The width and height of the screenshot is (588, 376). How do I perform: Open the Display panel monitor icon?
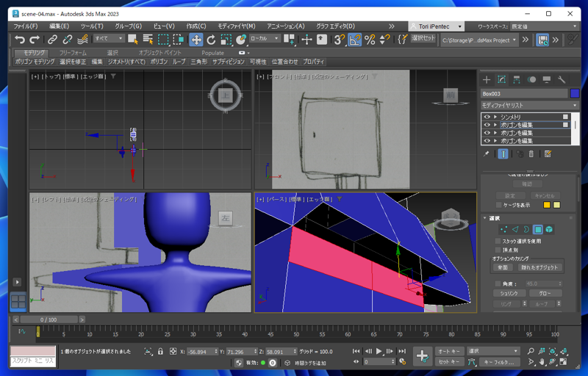click(546, 79)
